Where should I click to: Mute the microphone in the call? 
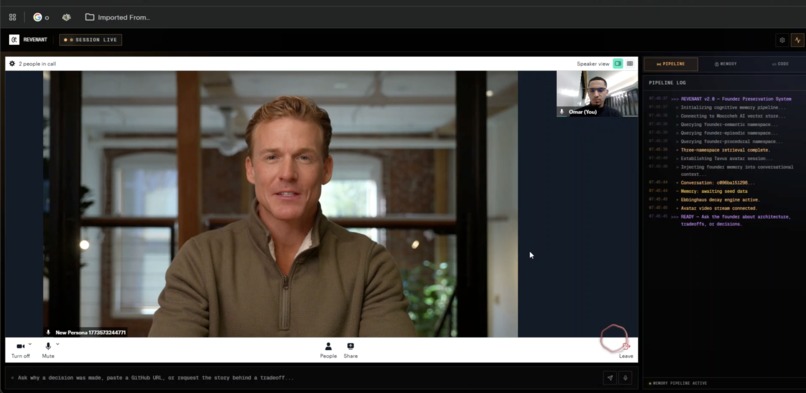[x=48, y=350]
